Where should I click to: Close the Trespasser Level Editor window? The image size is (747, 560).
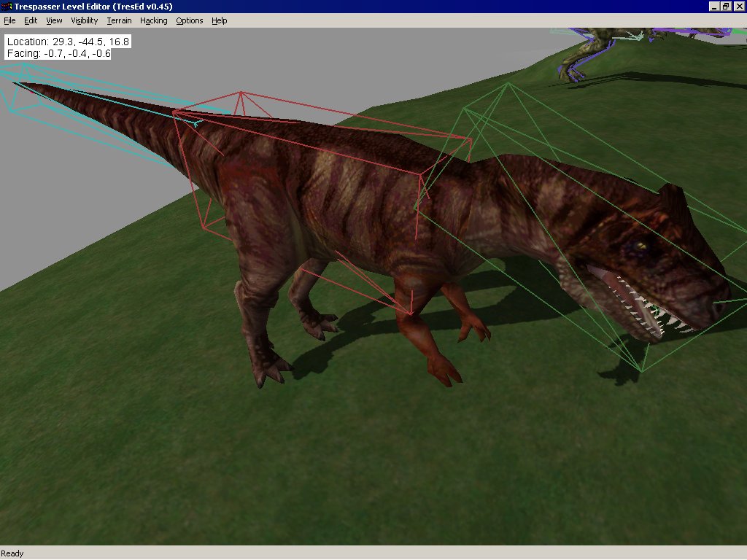739,6
